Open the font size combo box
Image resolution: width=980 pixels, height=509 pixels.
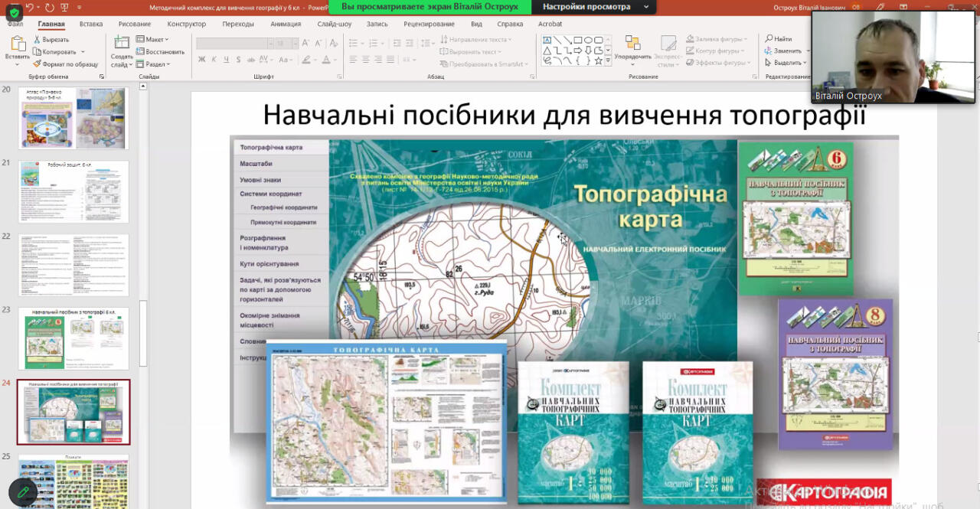click(286, 44)
